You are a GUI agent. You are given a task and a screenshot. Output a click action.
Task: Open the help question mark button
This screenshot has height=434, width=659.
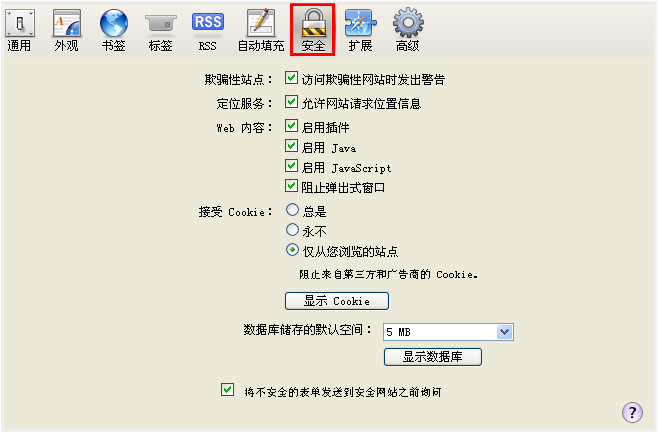(x=632, y=412)
